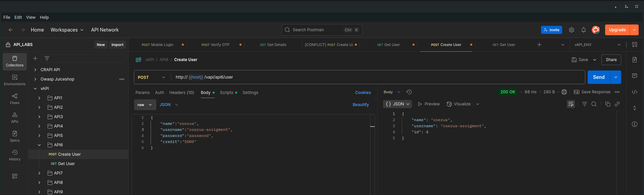Open the documentation icon in right sidebar
This screenshot has width=644, height=195.
point(635,60)
